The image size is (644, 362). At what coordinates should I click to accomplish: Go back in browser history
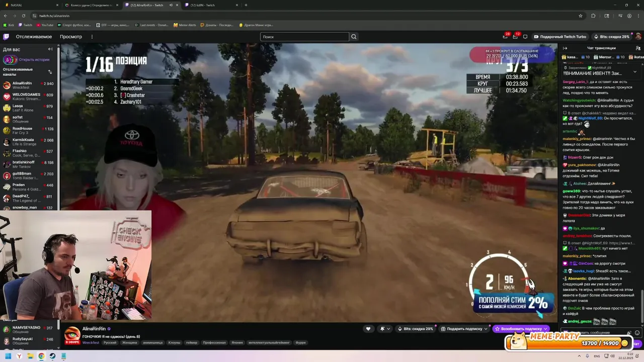[6, 16]
